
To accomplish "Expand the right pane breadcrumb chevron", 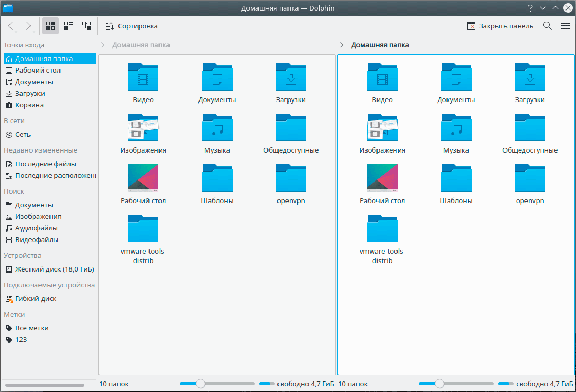I will (x=342, y=45).
